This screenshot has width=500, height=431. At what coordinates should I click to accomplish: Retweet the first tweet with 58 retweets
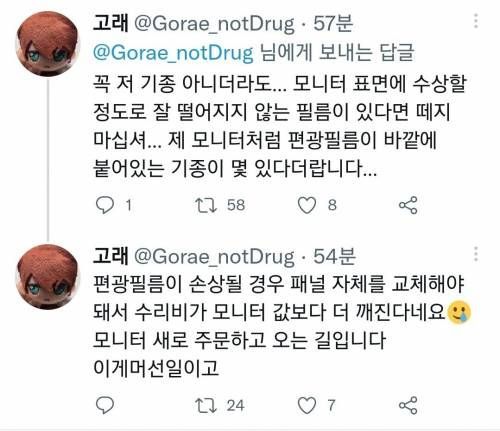click(206, 205)
